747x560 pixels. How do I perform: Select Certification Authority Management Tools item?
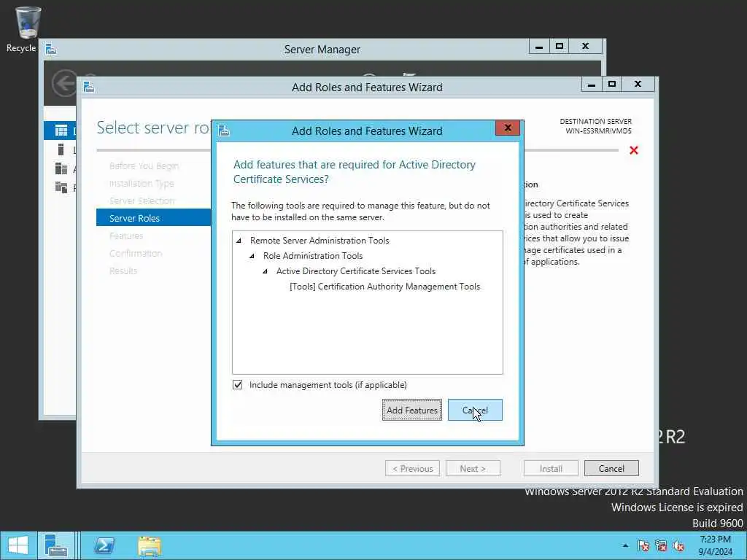(x=384, y=287)
